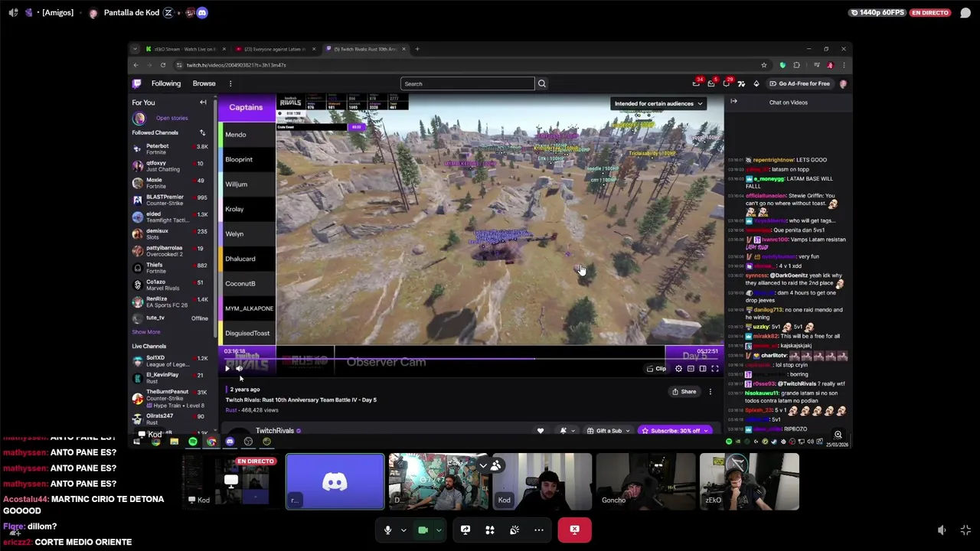Screen dimensions: 980x551
Task: Open Discord activities button
Action: pyautogui.click(x=490, y=530)
